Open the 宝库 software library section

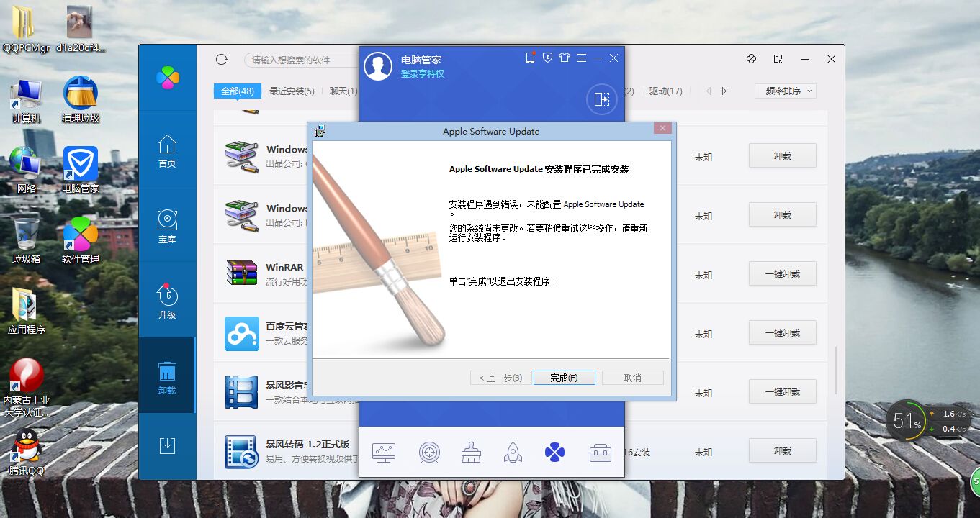tap(167, 227)
